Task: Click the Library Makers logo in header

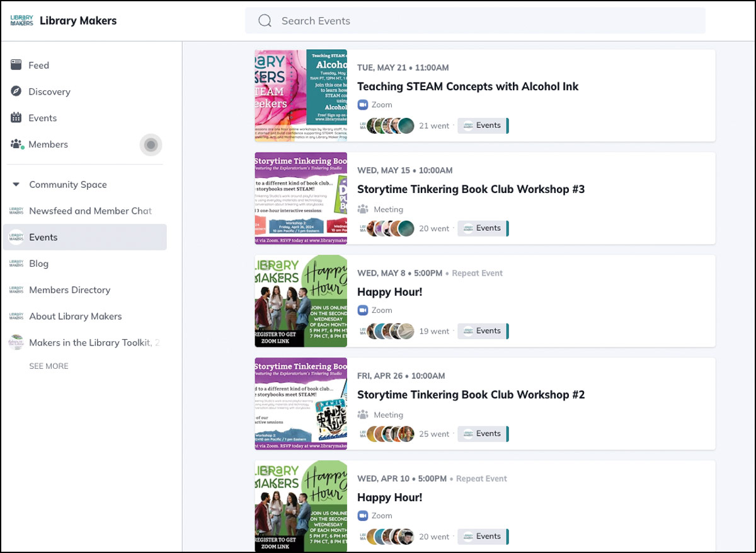Action: pyautogui.click(x=21, y=21)
